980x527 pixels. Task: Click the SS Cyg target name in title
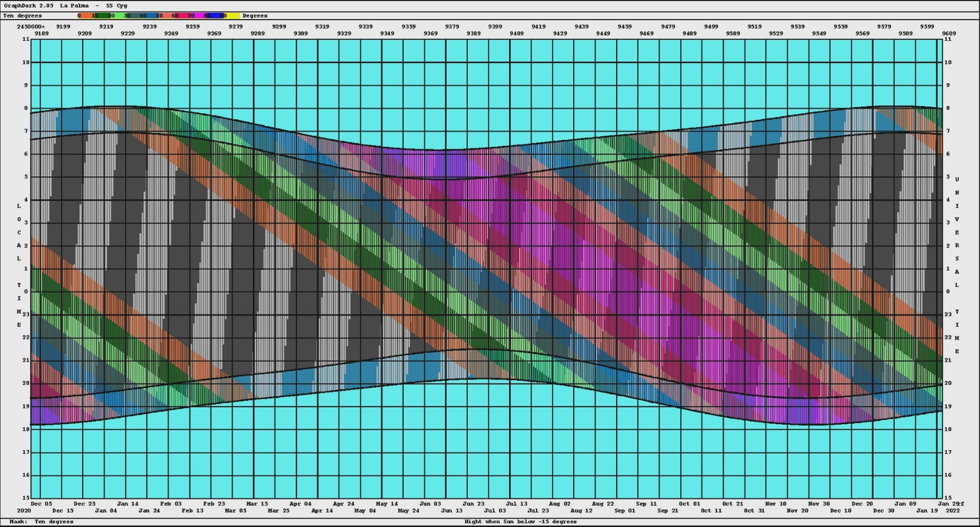pyautogui.click(x=117, y=6)
